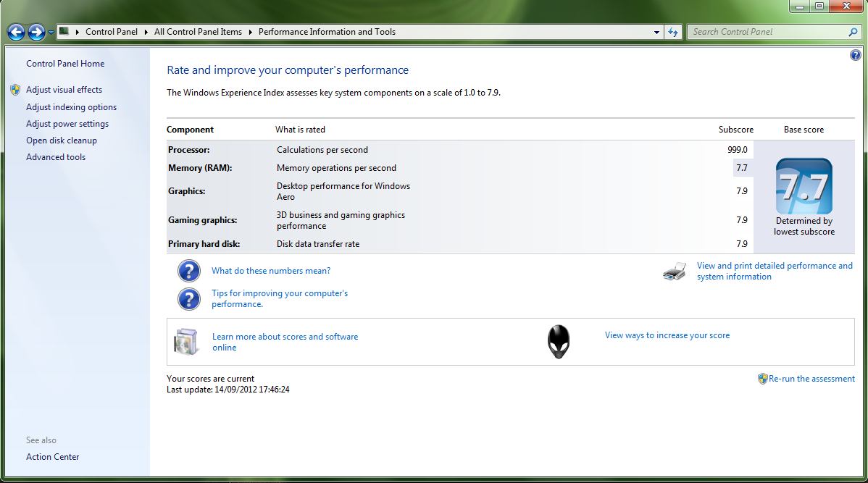The width and height of the screenshot is (868, 483).
Task: Open Adjust indexing options
Action: (72, 107)
